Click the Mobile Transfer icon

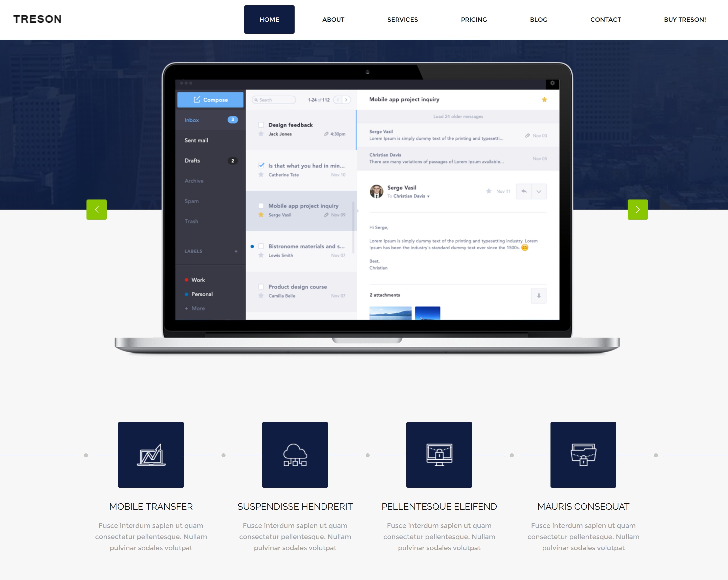click(x=151, y=455)
